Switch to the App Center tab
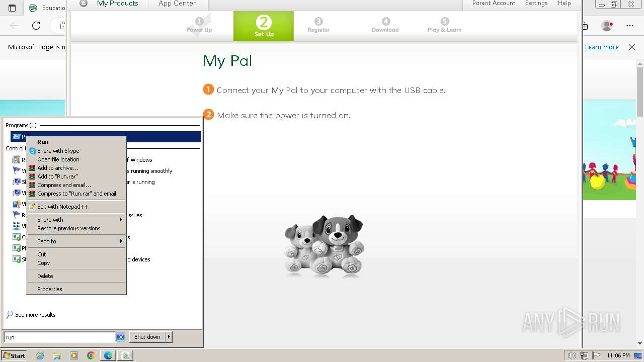This screenshot has width=644, height=362. (x=177, y=4)
